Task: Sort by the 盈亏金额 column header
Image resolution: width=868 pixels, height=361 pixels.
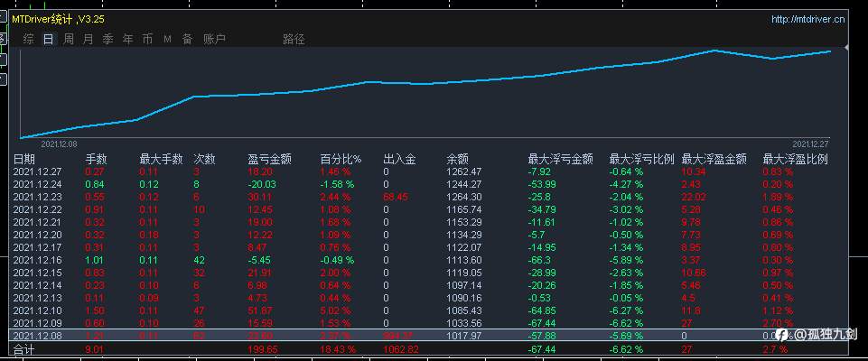Action: pyautogui.click(x=269, y=159)
